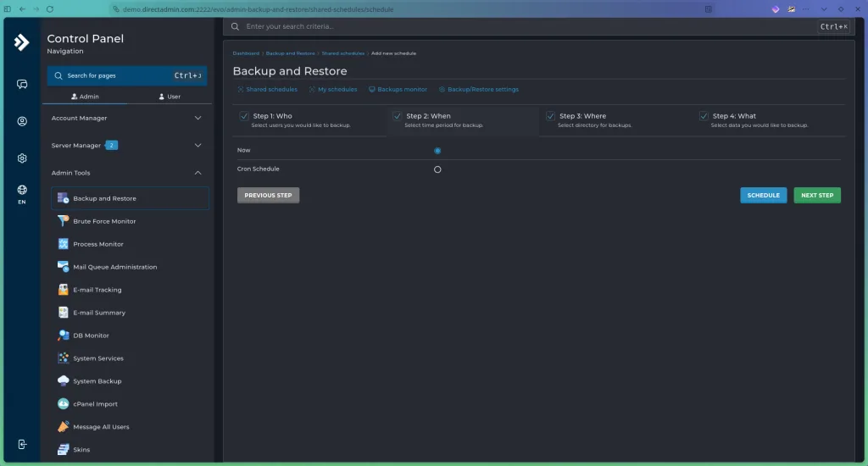Open the Backups monitor tab

pos(398,89)
